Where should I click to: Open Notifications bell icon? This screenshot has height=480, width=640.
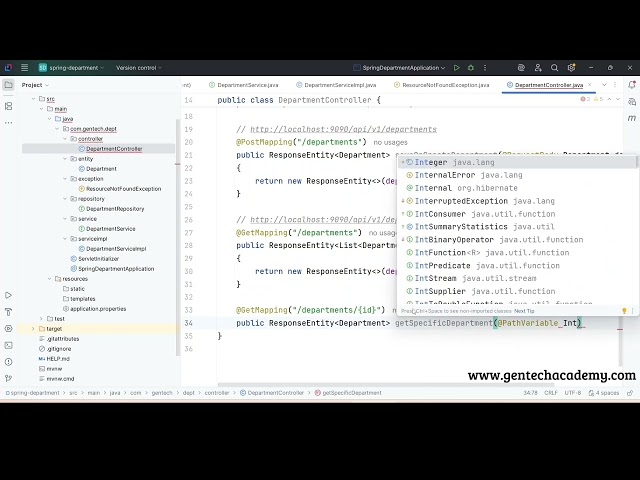tap(632, 85)
